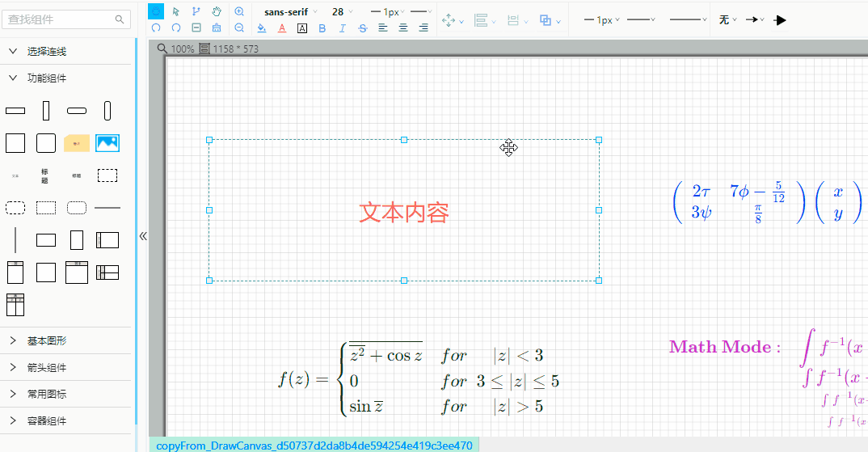The width and height of the screenshot is (868, 452).
Task: Select the Math Mode magenta formula
Action: (x=769, y=377)
